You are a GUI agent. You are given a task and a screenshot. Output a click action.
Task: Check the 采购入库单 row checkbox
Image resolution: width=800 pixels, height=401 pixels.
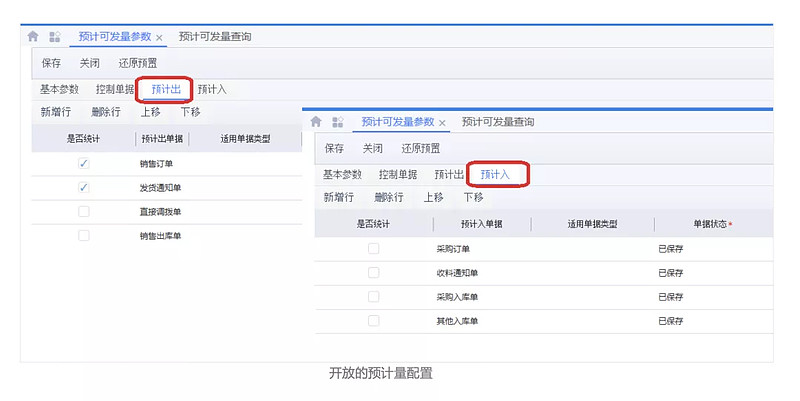[373, 296]
